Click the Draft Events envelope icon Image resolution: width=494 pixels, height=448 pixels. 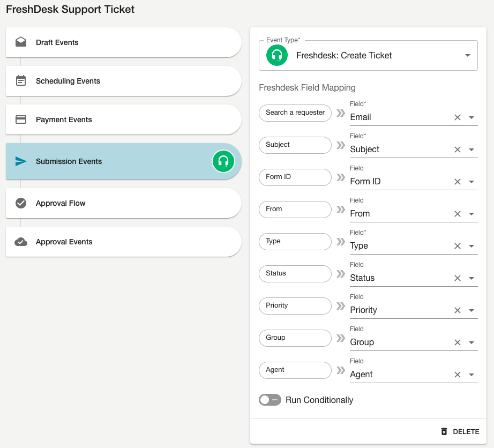click(x=21, y=42)
